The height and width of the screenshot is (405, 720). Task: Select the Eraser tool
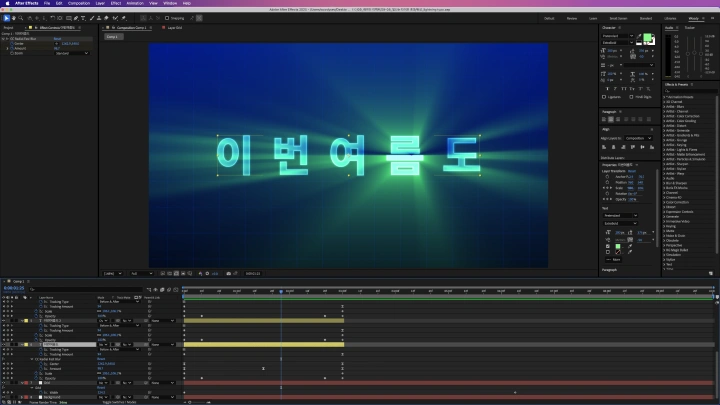[106, 18]
